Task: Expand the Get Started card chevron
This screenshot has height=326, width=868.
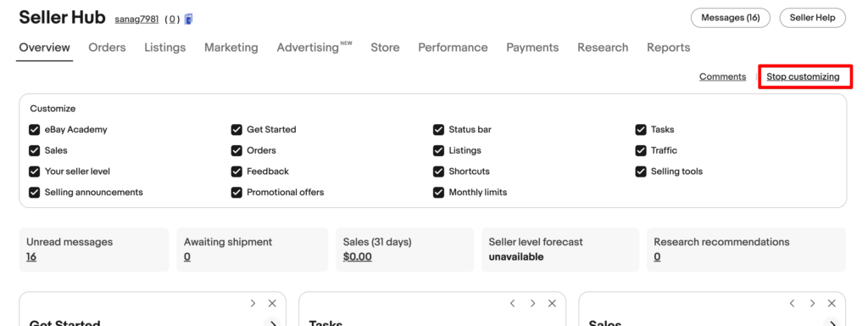Action: (x=272, y=323)
